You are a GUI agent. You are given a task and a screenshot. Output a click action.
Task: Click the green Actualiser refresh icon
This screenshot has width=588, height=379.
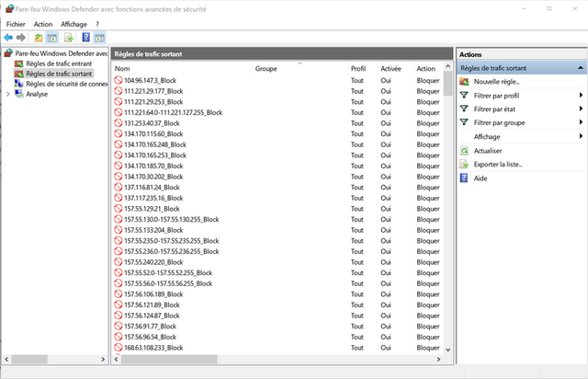(464, 151)
